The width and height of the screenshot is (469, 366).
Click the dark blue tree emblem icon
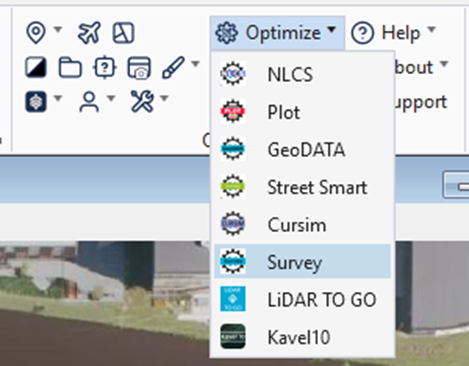[36, 102]
